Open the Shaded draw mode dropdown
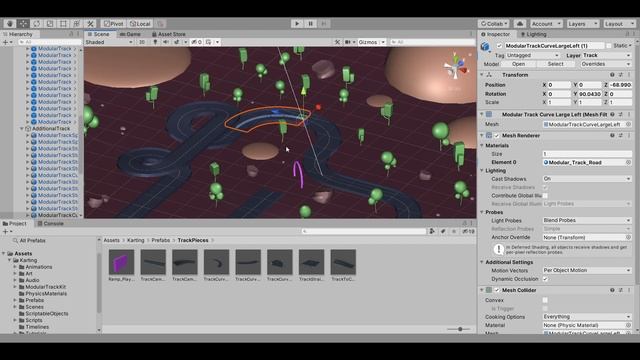Viewport: 640px width, 360px height. [109, 42]
